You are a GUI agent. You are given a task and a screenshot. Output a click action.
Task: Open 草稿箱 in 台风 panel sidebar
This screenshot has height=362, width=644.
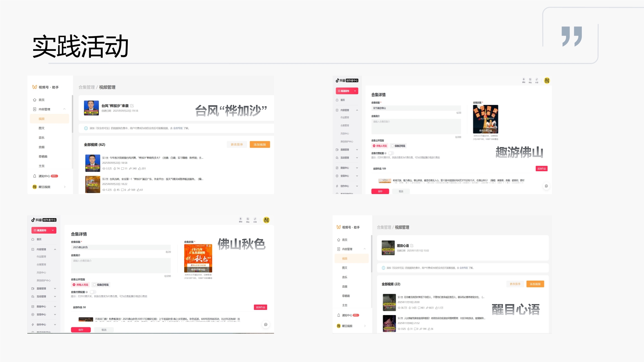coord(43,157)
